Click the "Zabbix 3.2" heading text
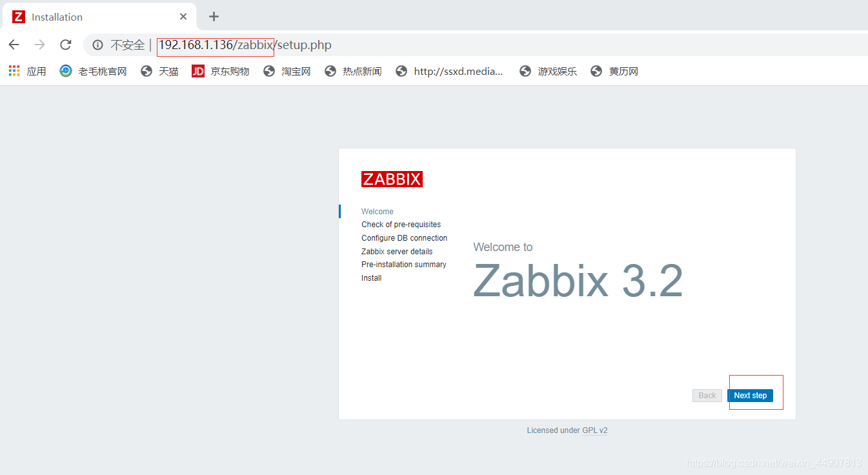Screen dimensions: 868x475 [x=578, y=281]
